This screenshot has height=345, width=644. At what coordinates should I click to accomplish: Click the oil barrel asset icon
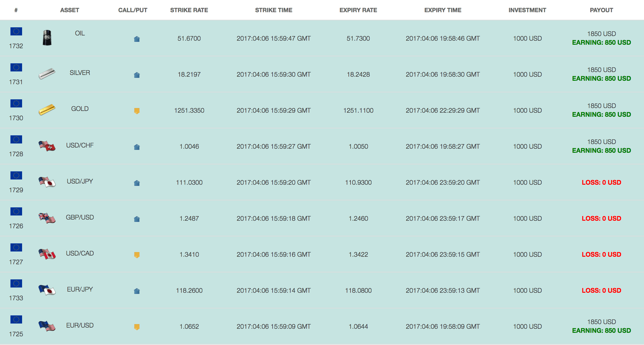point(47,38)
